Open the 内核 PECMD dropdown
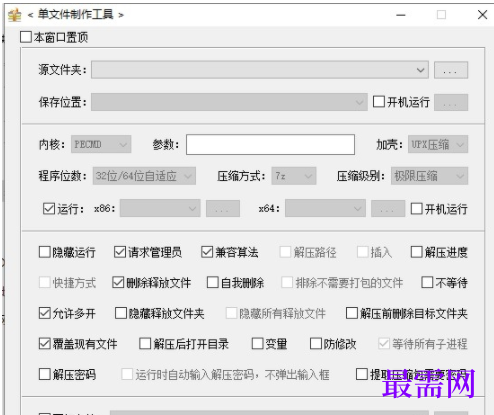The image size is (494, 415). coord(101,144)
